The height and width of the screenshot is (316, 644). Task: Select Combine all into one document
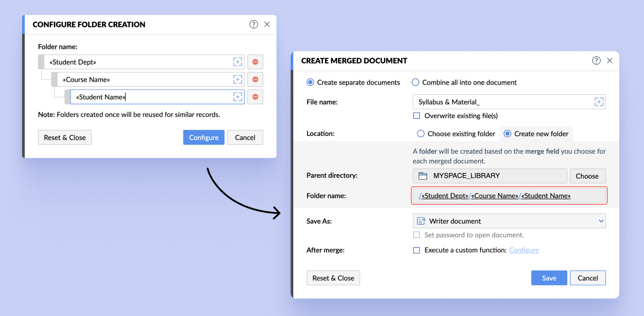click(415, 83)
